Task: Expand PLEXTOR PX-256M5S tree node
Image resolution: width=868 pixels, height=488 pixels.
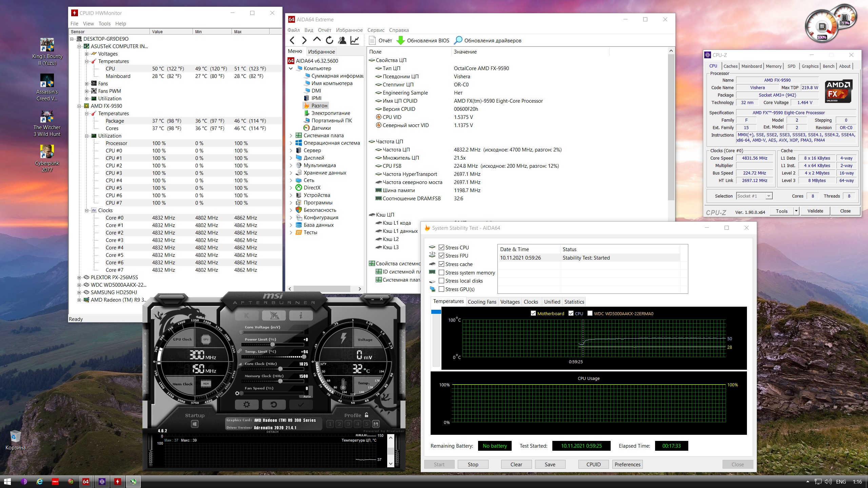Action: click(x=79, y=278)
